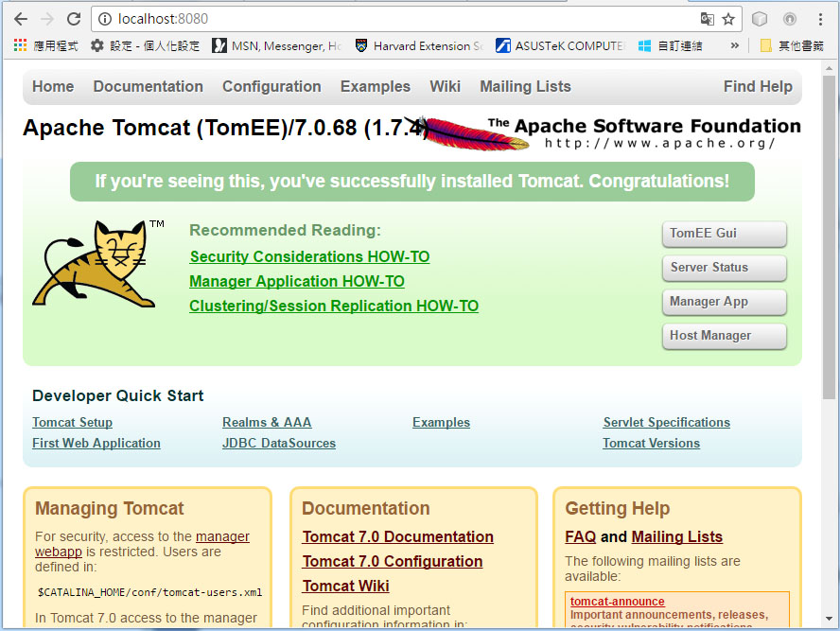
Task: Open the tomcat-announce mailing list link
Action: (617, 602)
